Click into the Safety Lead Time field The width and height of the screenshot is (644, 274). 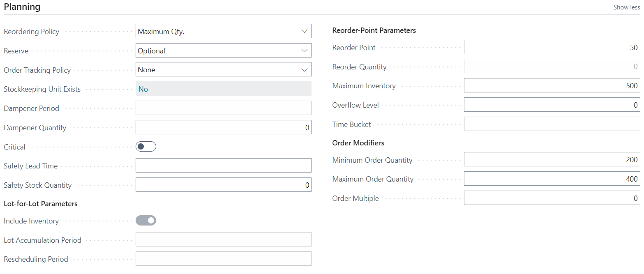tap(223, 165)
